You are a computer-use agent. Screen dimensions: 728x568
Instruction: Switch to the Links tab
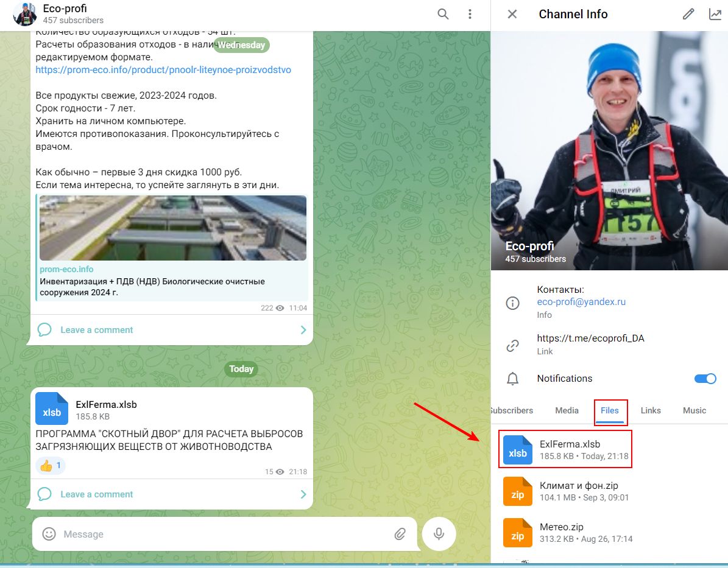coord(651,410)
